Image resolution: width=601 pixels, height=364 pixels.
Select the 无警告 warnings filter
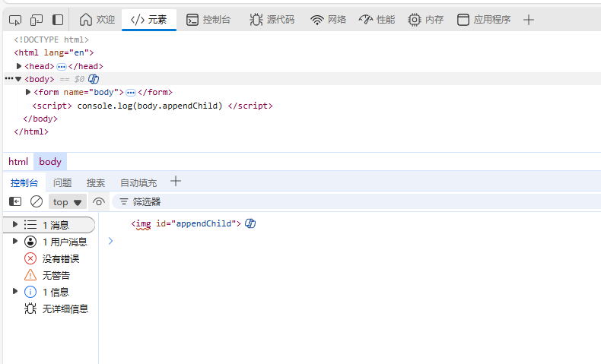(56, 275)
